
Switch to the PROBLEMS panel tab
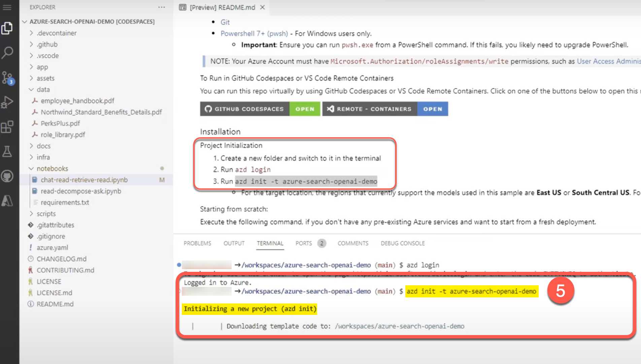click(x=197, y=243)
